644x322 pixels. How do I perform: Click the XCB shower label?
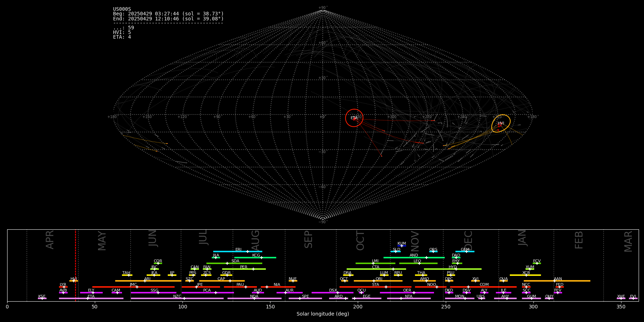[526, 273]
